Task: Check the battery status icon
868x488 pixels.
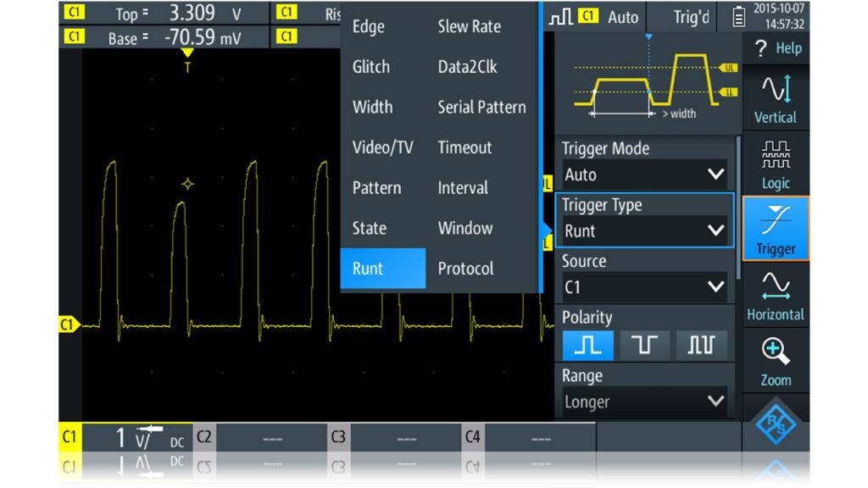Action: coord(738,17)
